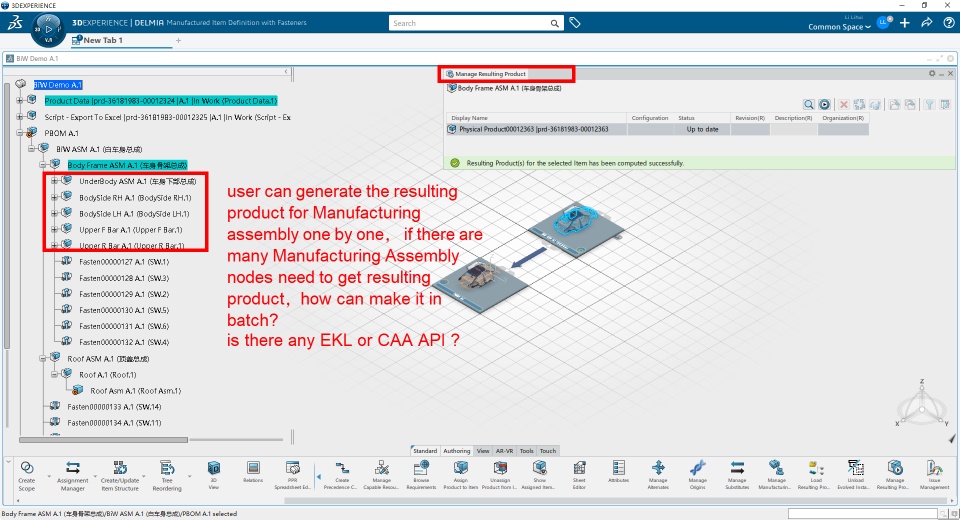
Task: Select Roof Asm A.1 (Roof Asm.1) item
Action: point(135,391)
